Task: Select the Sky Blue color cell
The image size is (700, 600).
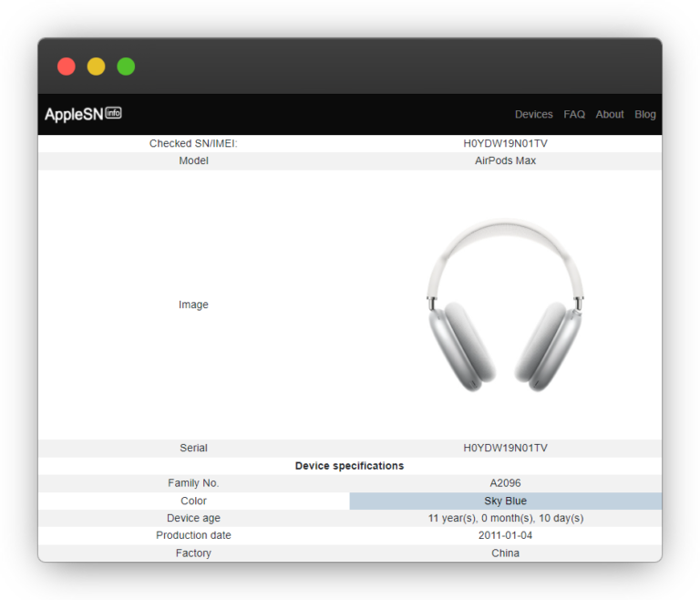Action: [505, 501]
